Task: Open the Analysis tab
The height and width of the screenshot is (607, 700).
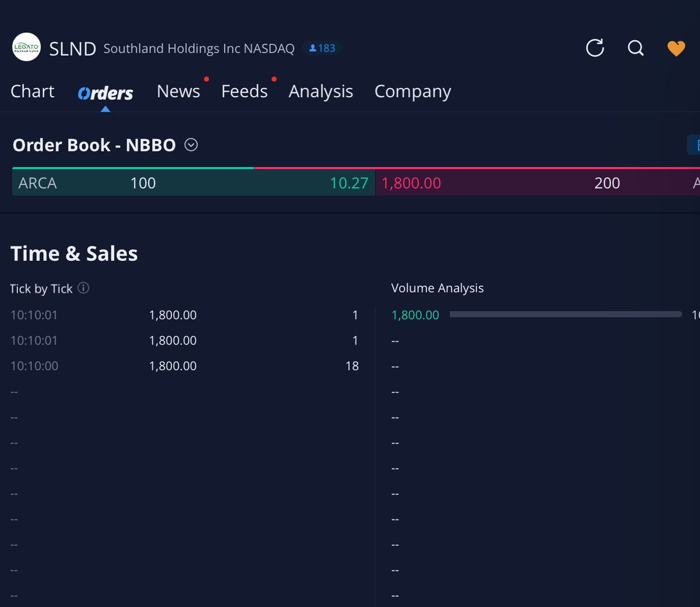Action: (x=321, y=92)
